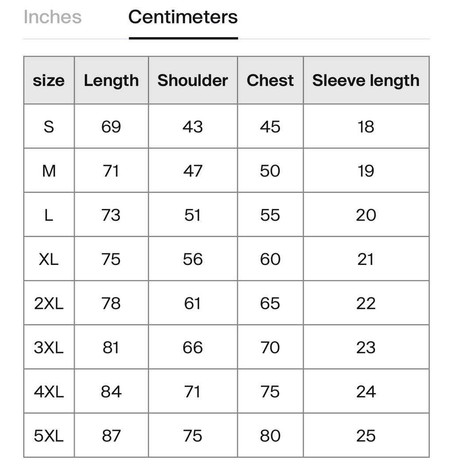Image resolution: width=453 pixels, height=476 pixels.
Task: Click the Length column header
Action: point(111,81)
